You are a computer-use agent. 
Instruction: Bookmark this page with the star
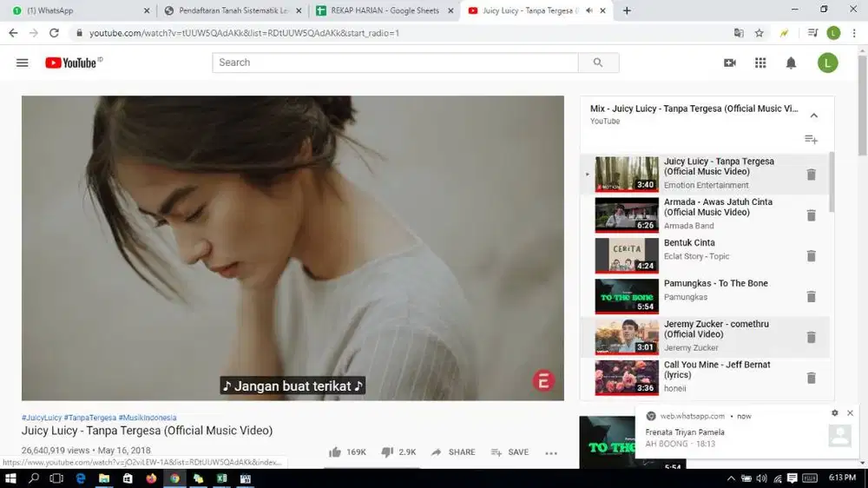click(759, 33)
